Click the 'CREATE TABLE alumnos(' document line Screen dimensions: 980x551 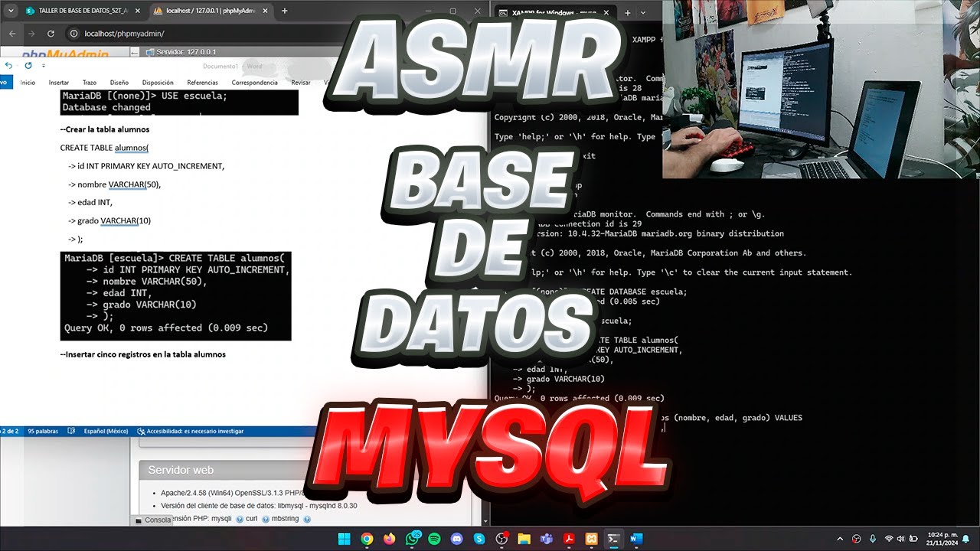(x=104, y=148)
